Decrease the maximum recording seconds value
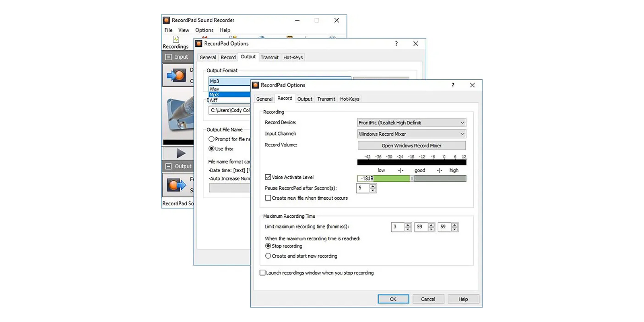Viewport: 644px width, 322px height. tap(454, 229)
